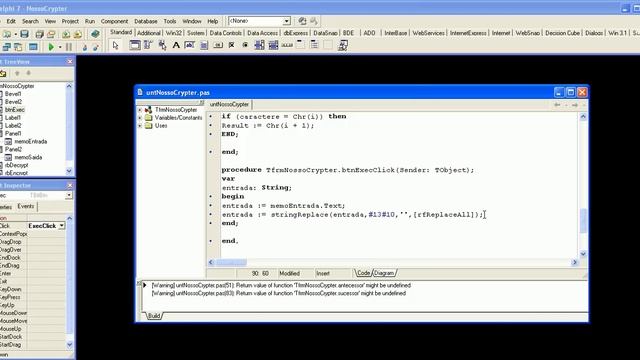Select btnExec in the Object TreeView
The width and height of the screenshot is (640, 360).
(x=15, y=110)
